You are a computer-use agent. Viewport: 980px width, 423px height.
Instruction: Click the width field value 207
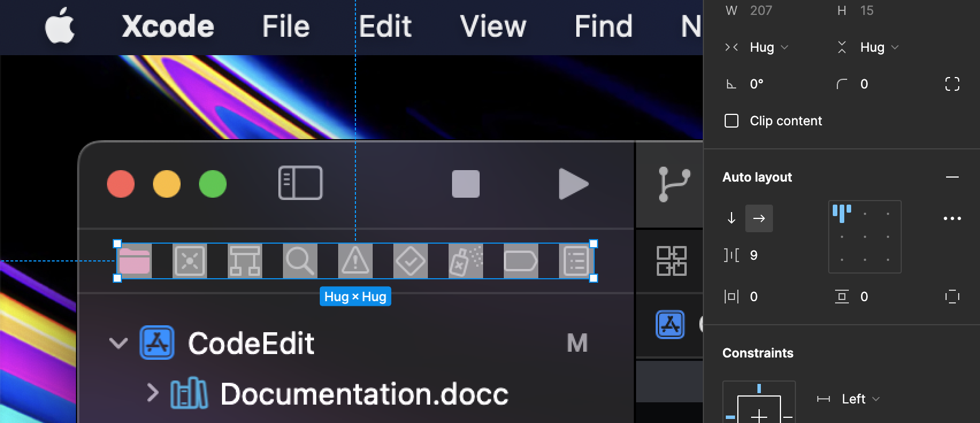(x=760, y=10)
